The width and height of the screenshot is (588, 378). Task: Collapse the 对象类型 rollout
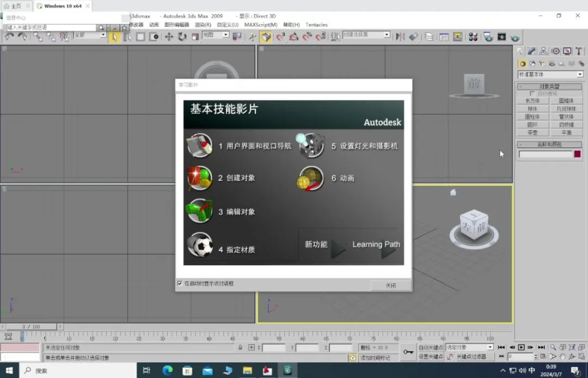(549, 87)
